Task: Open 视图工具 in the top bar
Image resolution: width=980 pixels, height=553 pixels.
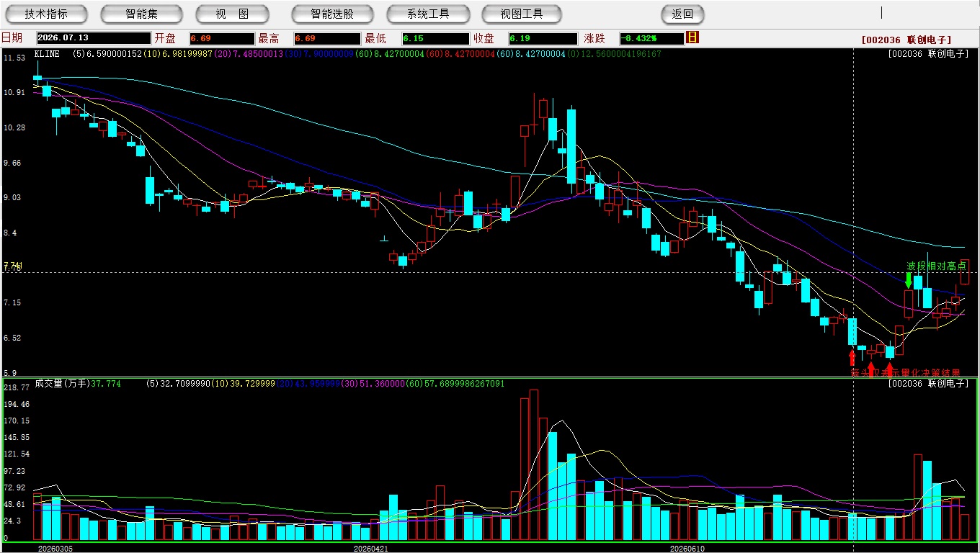Action: coord(522,14)
